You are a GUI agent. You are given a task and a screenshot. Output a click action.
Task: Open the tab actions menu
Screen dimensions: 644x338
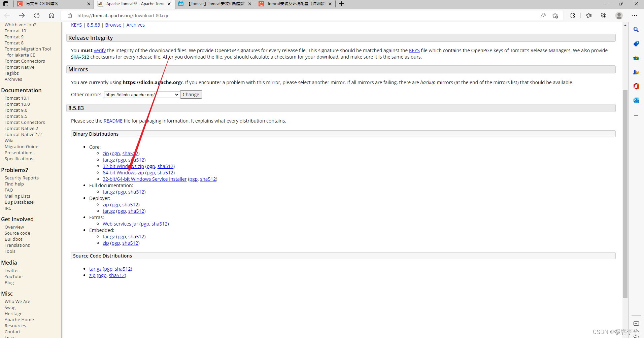(x=6, y=4)
